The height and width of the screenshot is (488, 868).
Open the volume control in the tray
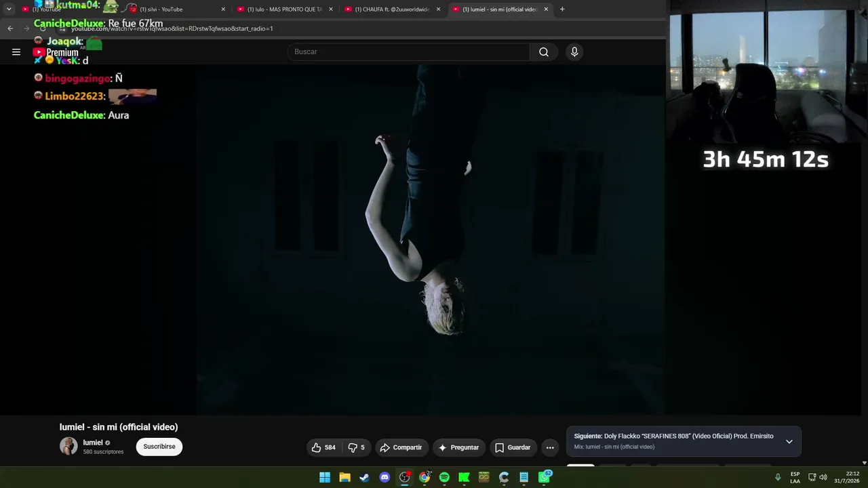point(823,477)
